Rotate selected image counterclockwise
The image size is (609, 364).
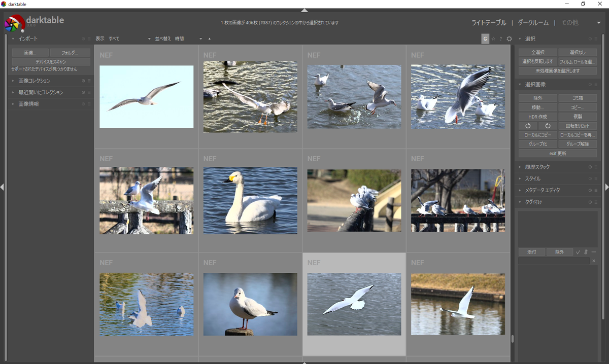coord(528,126)
